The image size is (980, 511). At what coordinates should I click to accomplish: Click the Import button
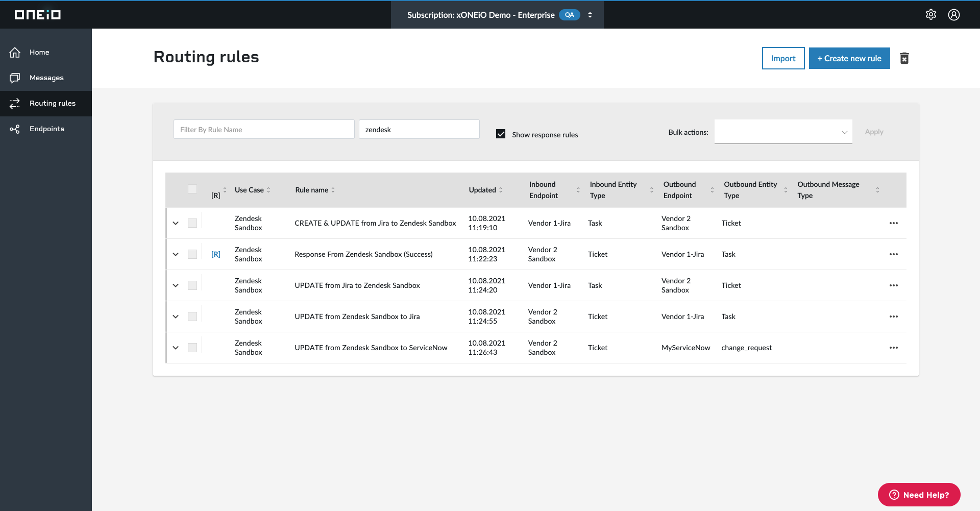(783, 58)
